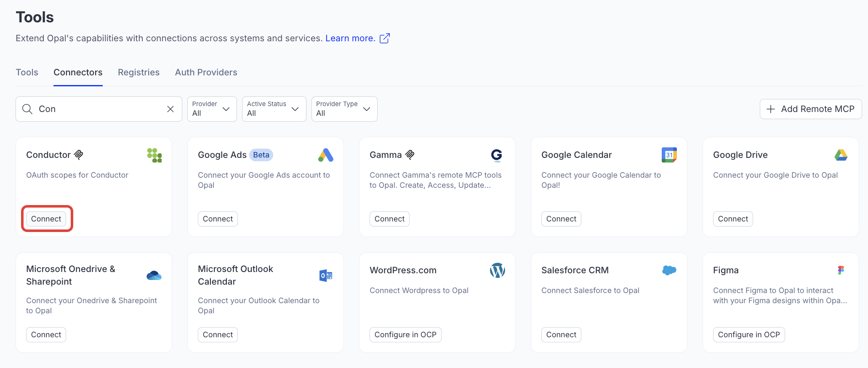Image resolution: width=868 pixels, height=368 pixels.
Task: Click Configure in OCP for Figma
Action: 749,335
